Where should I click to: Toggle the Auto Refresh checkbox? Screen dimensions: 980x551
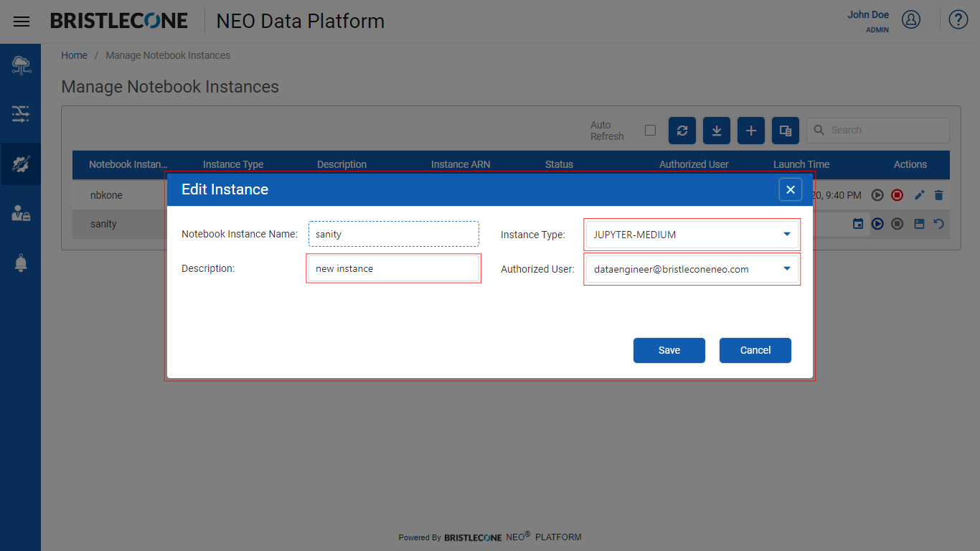coord(650,131)
